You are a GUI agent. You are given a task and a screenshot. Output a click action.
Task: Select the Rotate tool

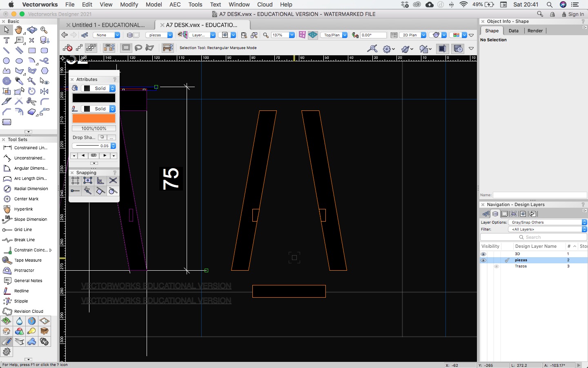pyautogui.click(x=32, y=91)
